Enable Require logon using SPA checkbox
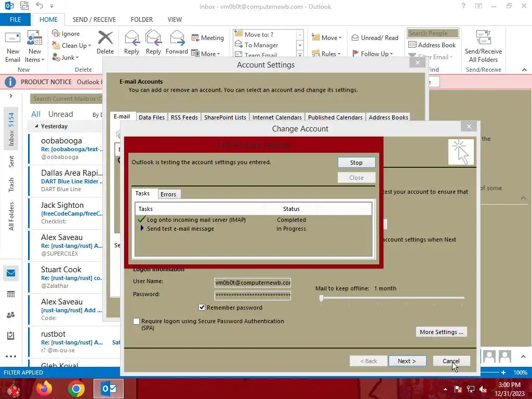 point(137,321)
